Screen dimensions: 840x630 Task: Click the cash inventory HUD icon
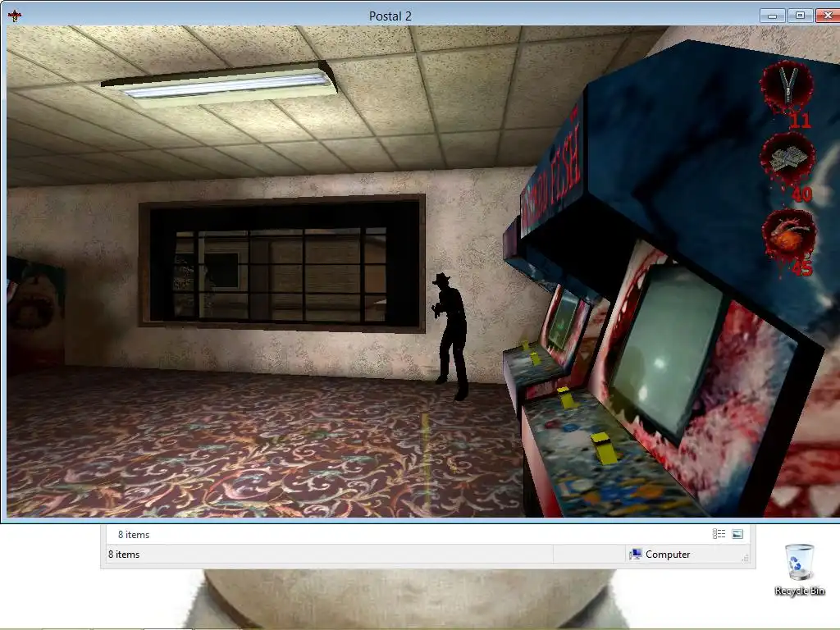click(x=787, y=160)
